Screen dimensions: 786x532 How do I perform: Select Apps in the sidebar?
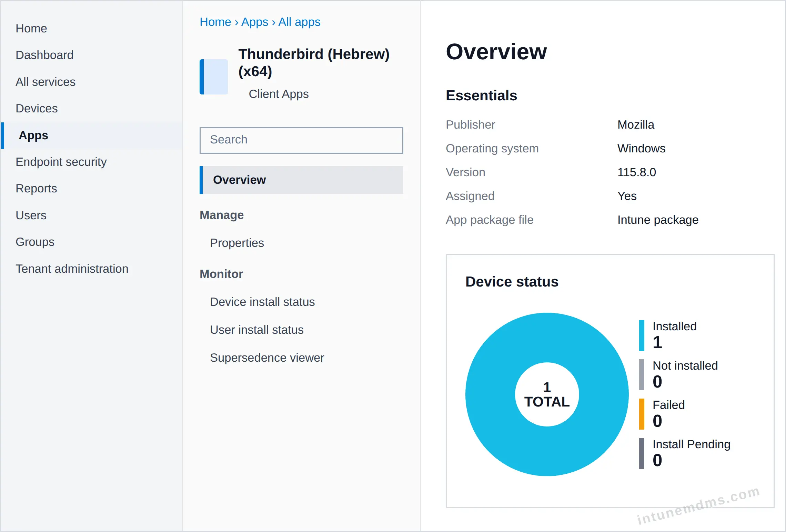coord(92,135)
